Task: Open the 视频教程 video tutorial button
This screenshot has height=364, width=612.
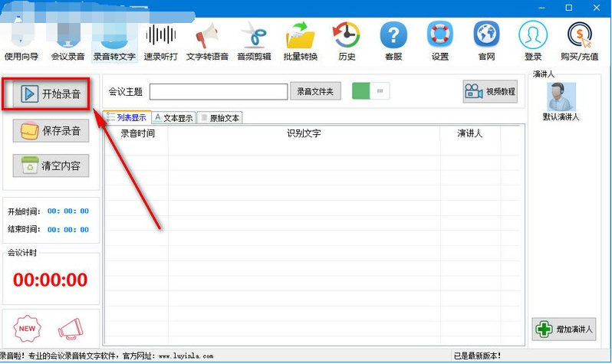Action: coord(490,92)
